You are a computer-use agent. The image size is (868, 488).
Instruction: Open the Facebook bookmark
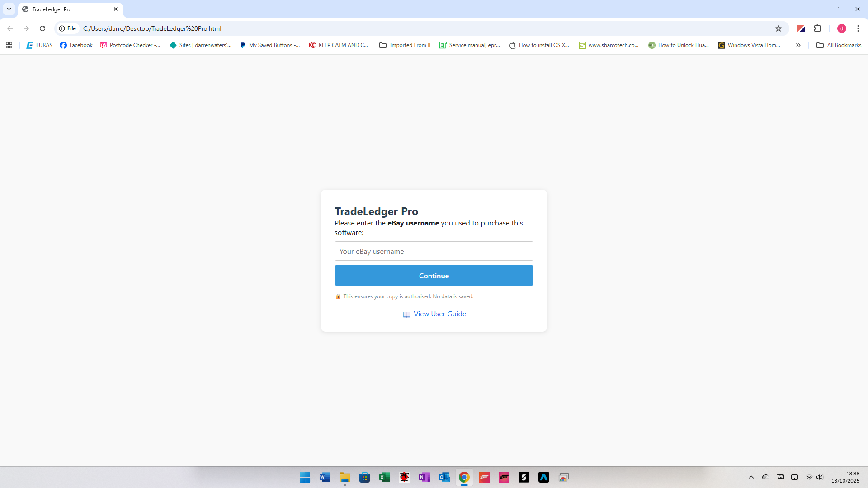coord(76,45)
